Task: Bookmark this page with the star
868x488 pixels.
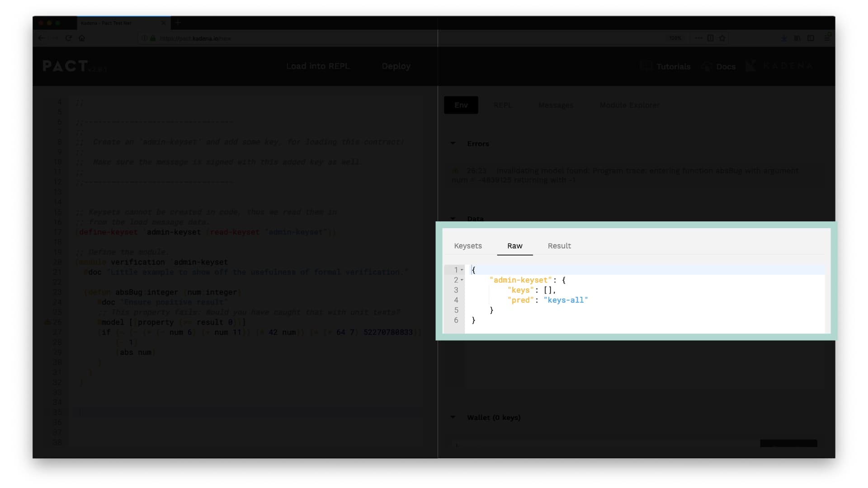Action: point(722,38)
